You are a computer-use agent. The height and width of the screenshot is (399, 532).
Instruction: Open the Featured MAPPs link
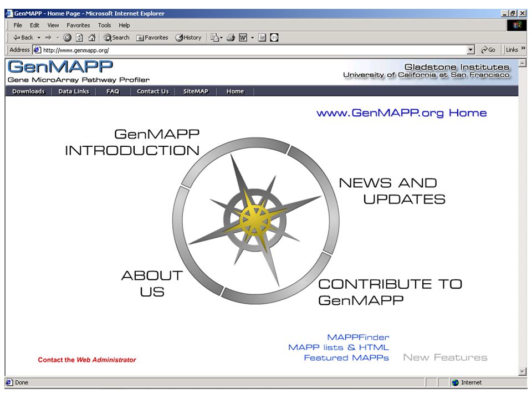point(346,357)
